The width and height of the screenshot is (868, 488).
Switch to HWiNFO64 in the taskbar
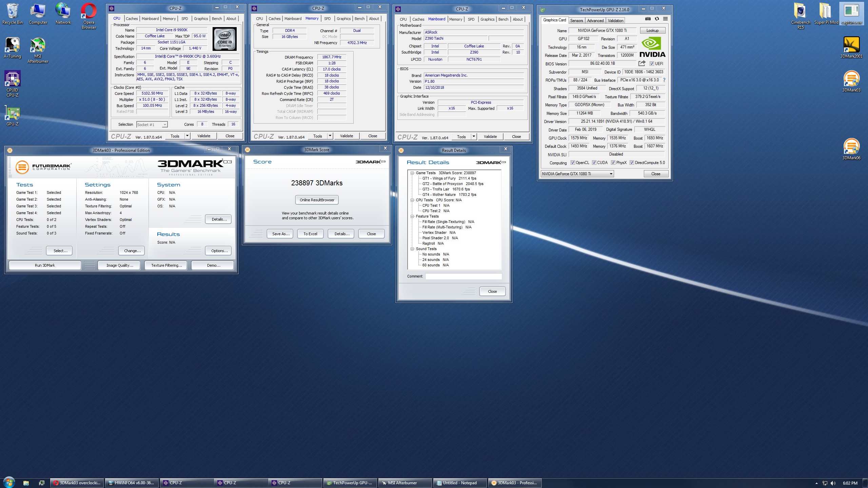point(132,483)
